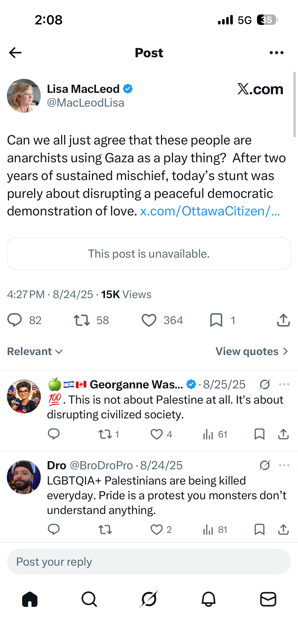Open Notifications bell in bottom bar
This screenshot has height=644, width=298.
click(x=209, y=599)
